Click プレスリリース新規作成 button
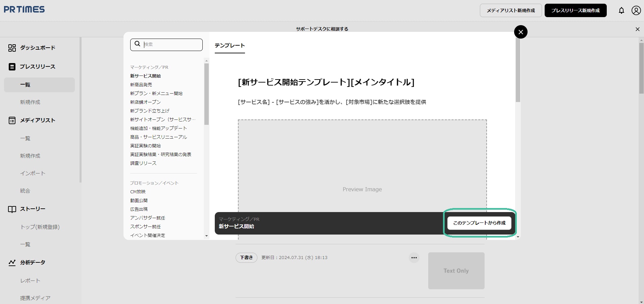644x304 pixels. click(x=575, y=10)
